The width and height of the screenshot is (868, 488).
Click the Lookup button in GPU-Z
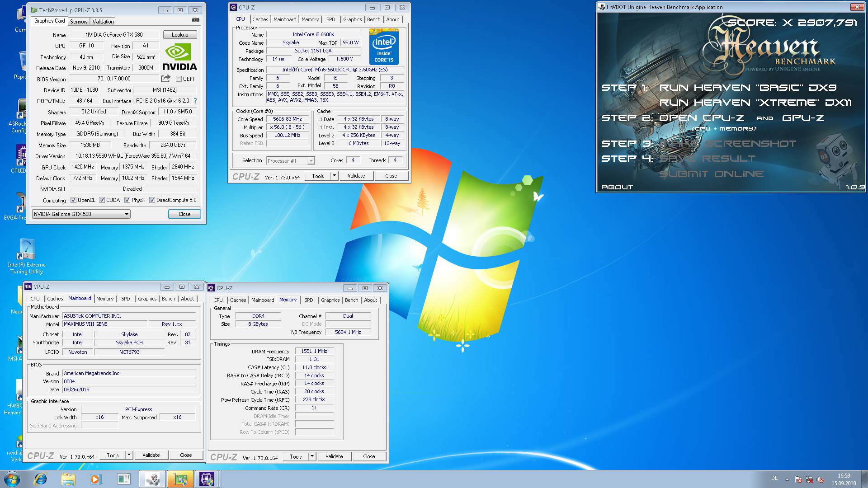180,35
